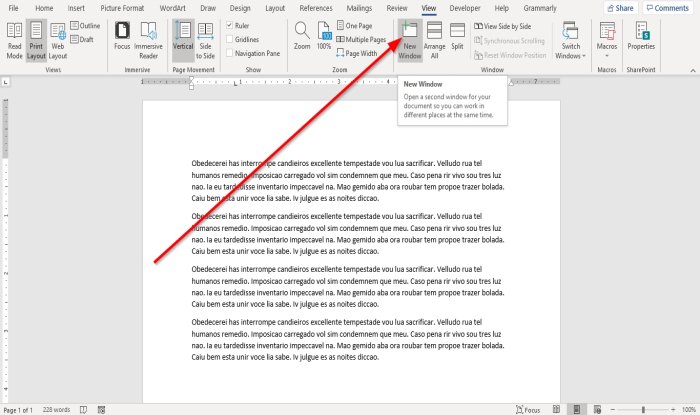
Task: Open a New Window
Action: click(x=410, y=41)
